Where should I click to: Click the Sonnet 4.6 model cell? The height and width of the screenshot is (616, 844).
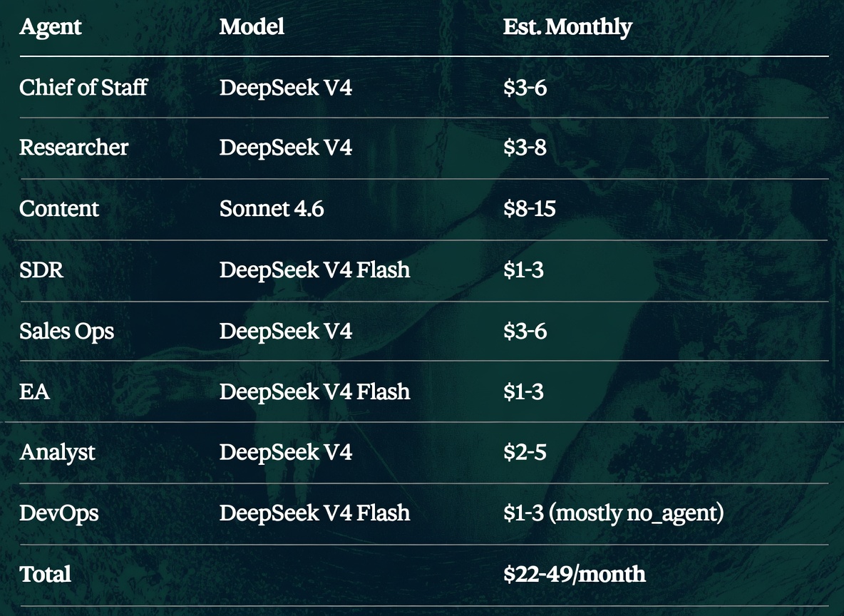coord(272,209)
